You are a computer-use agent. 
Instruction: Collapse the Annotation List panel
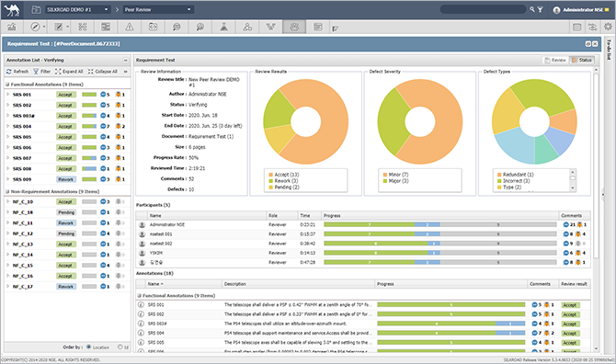pos(125,61)
